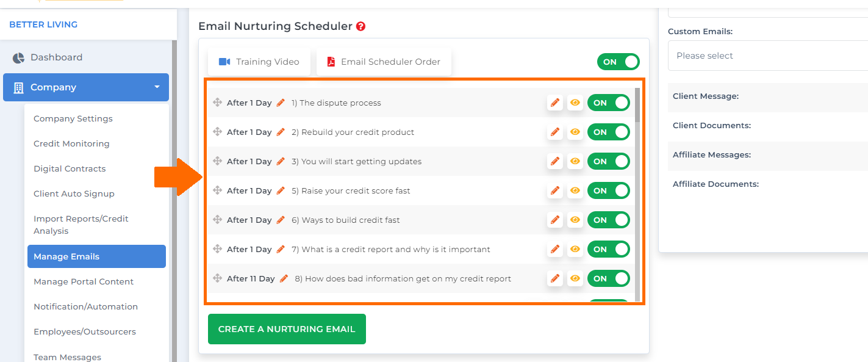Open the edit button for 'Rebuild your credit product'
Image resolution: width=868 pixels, height=362 pixels.
555,132
